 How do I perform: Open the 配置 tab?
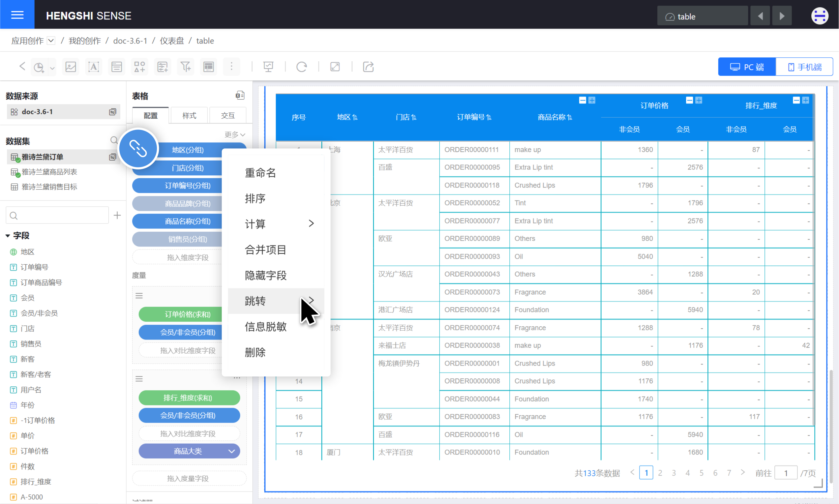150,115
